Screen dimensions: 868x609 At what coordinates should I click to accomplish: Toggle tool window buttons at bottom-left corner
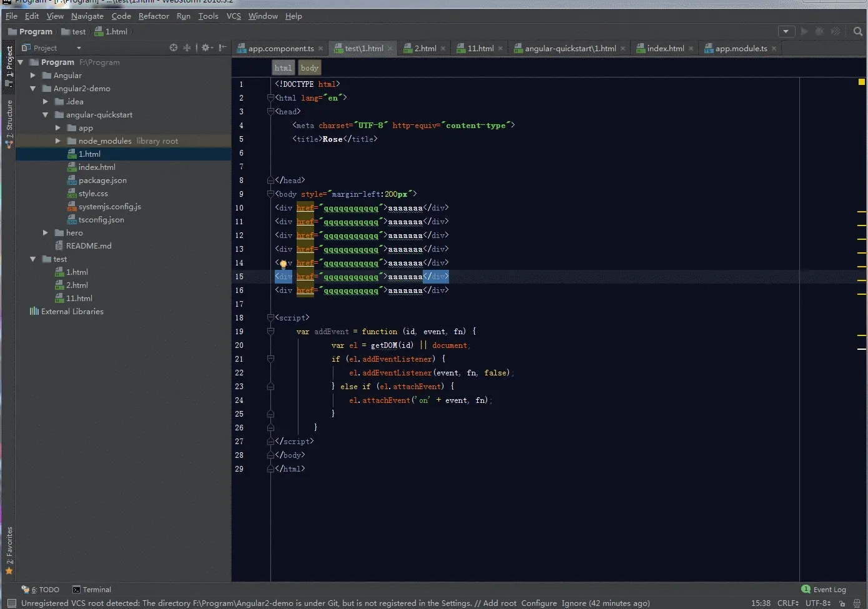(x=11, y=603)
